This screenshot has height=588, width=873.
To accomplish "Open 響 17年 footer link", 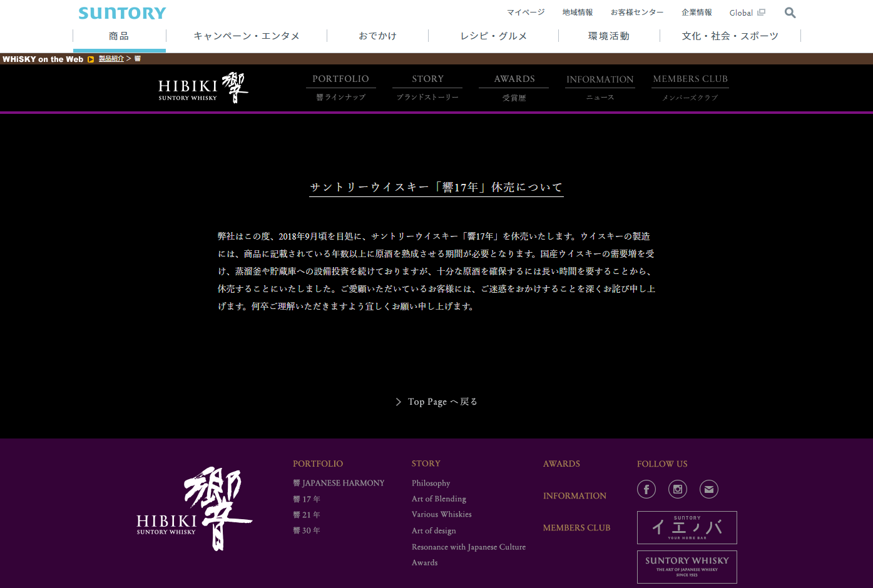I will click(307, 499).
